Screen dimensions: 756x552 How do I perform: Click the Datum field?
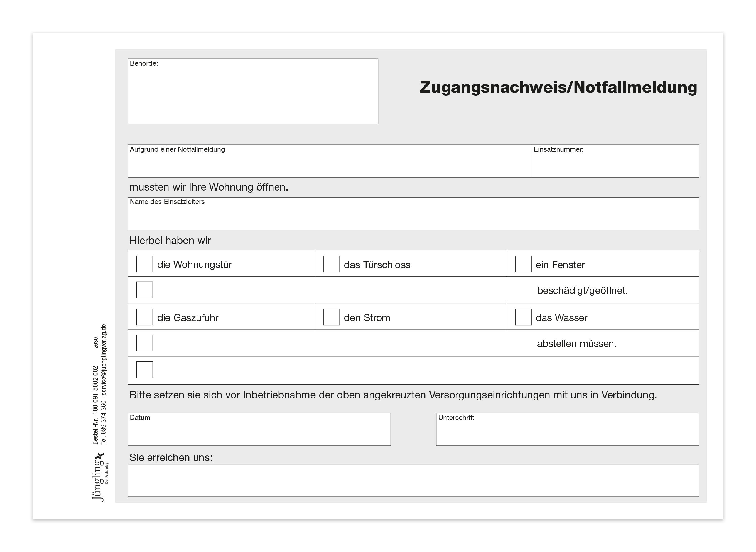(x=259, y=429)
